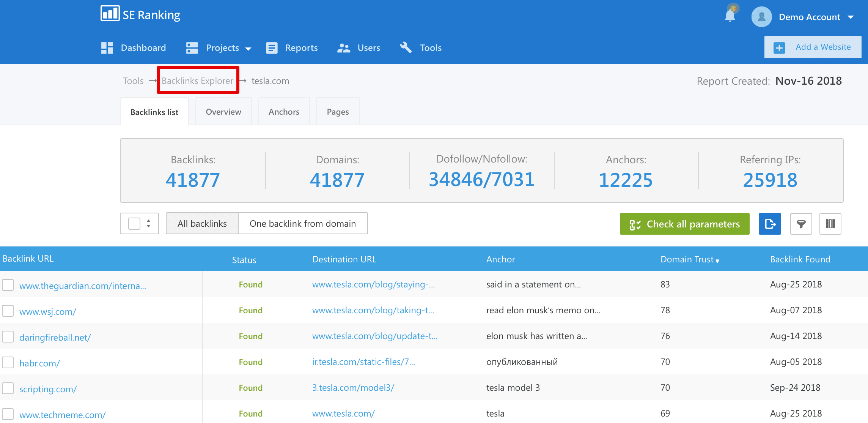Click the Dofollow/Nofollow value 34846/7031

coord(482,179)
